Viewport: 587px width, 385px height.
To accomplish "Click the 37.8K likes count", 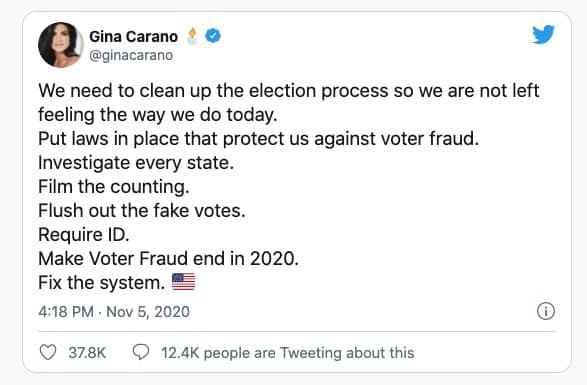I will click(x=87, y=353).
